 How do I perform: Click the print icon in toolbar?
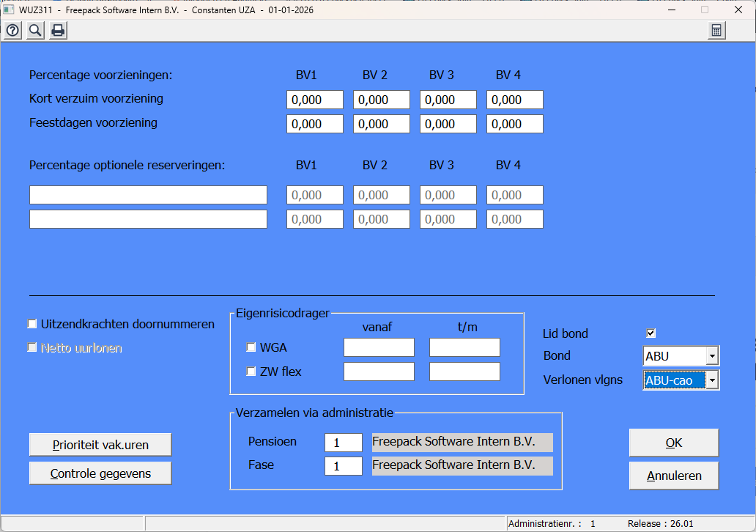(x=58, y=30)
